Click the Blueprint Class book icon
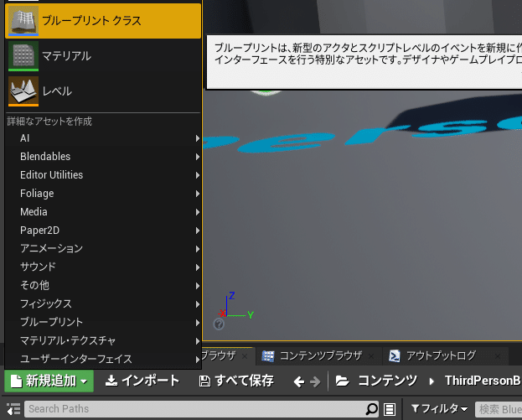The image size is (522, 420). [x=23, y=21]
